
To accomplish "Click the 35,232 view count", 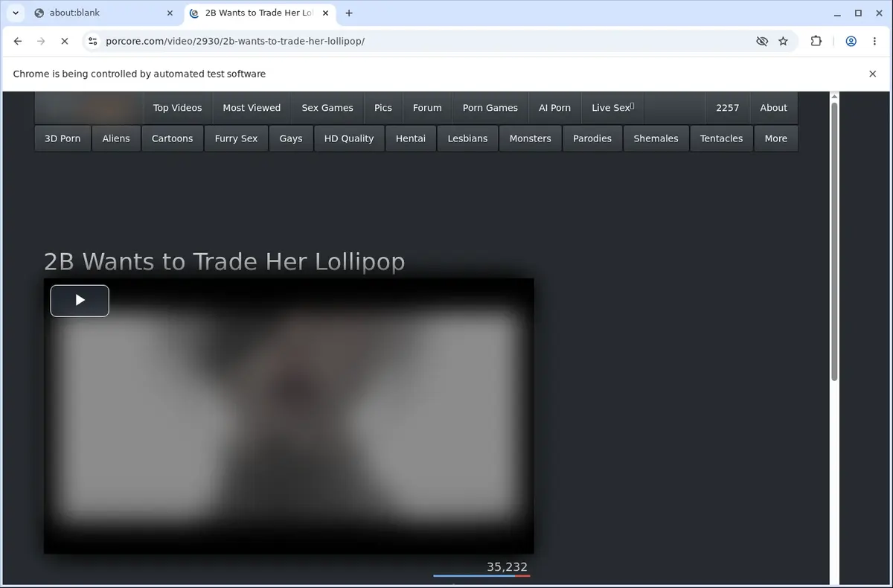I will click(507, 566).
